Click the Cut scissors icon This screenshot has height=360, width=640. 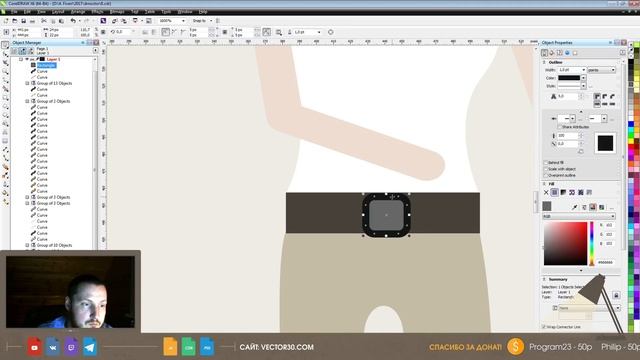pyautogui.click(x=44, y=21)
